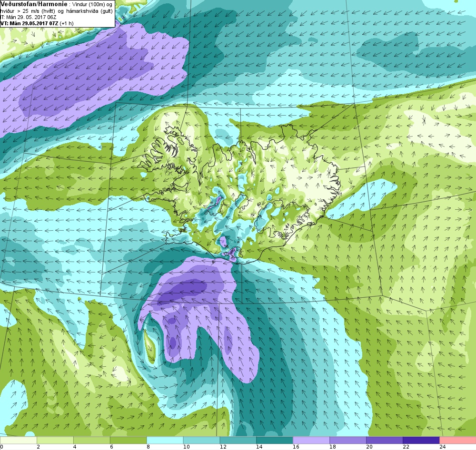Click the 10–12 m/s light teal legend swatch
This screenshot has height=450, width=476.
(x=201, y=440)
